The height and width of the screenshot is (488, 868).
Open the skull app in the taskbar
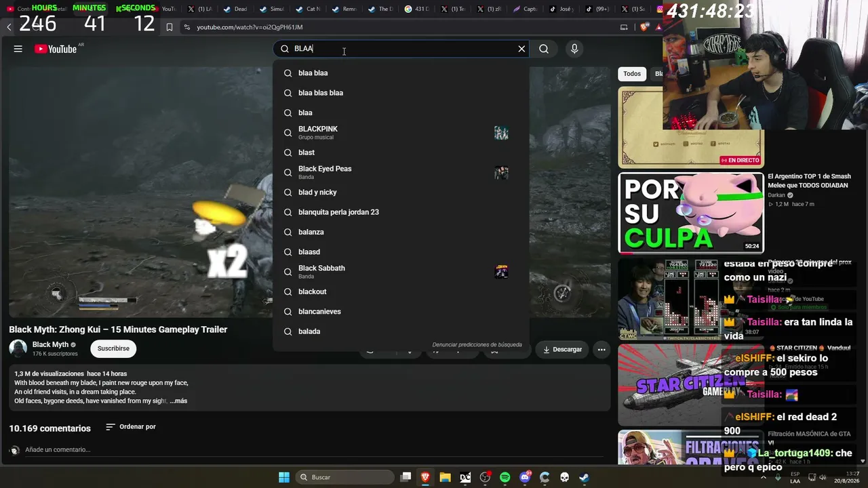[564, 477]
